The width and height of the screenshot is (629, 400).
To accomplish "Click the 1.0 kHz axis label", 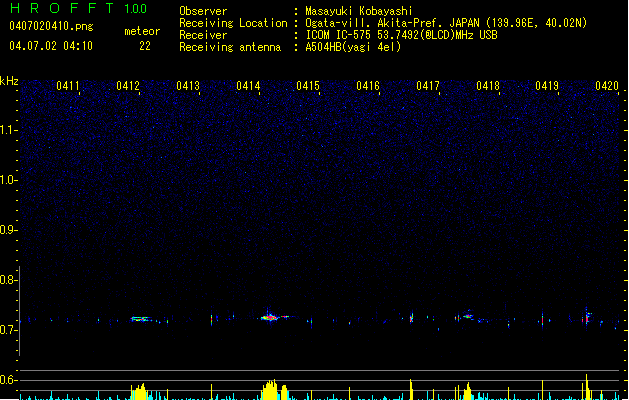I will click(7, 180).
